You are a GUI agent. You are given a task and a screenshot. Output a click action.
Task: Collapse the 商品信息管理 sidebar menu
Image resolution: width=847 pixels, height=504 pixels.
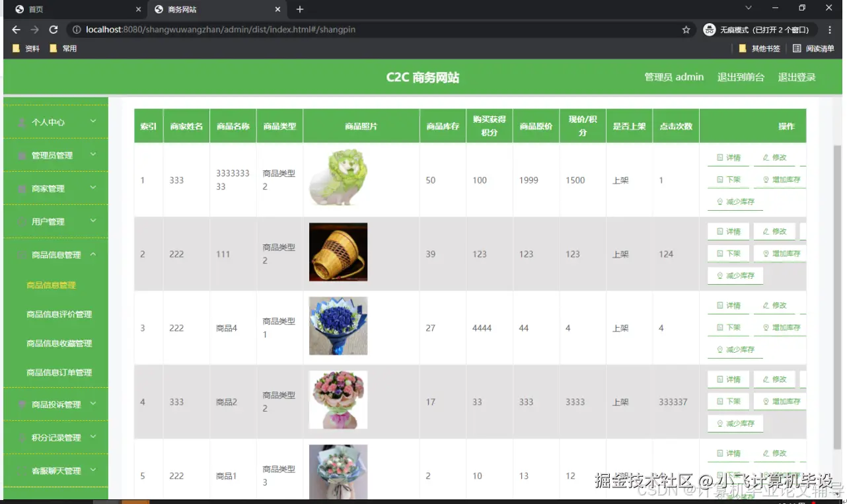tap(55, 254)
